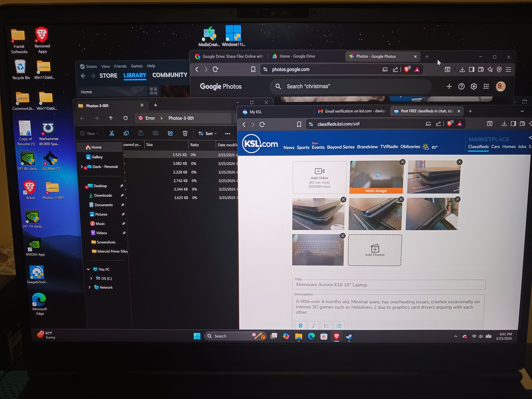Open Google Photos settings gear
This screenshot has height=399, width=532.
(474, 86)
